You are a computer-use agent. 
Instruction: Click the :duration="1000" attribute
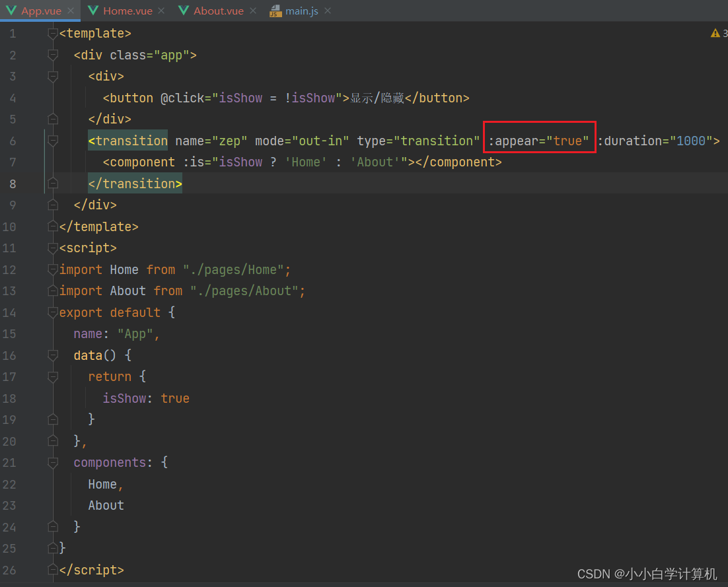(x=655, y=141)
